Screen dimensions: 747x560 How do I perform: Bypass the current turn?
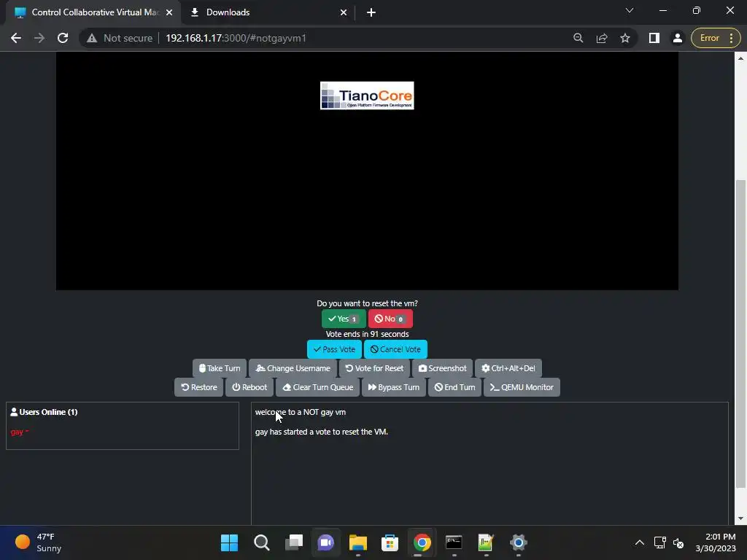tap(393, 387)
